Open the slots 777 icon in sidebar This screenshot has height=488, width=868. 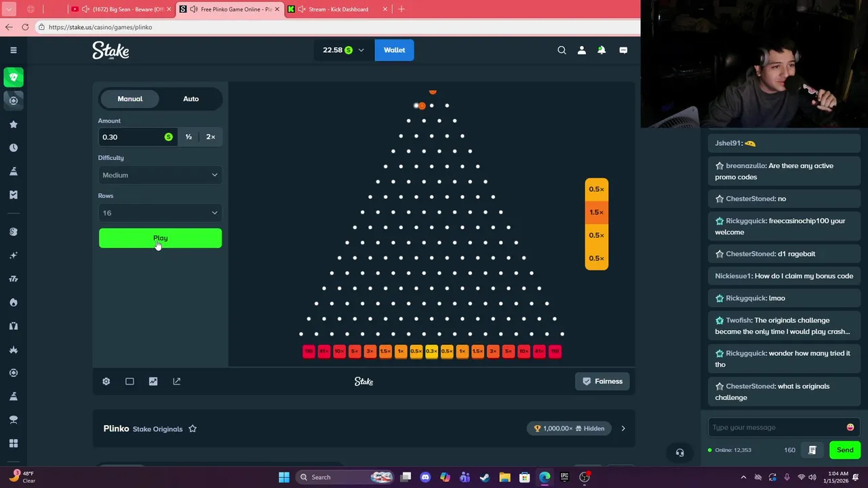[x=14, y=279]
